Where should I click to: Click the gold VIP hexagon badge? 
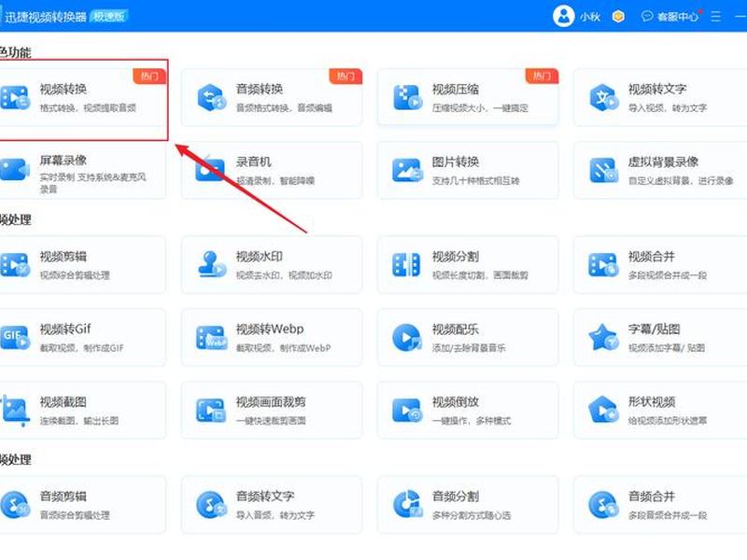(x=618, y=17)
